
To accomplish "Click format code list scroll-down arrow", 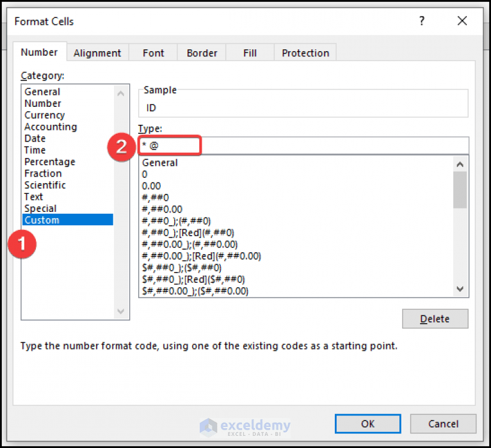I will [460, 289].
